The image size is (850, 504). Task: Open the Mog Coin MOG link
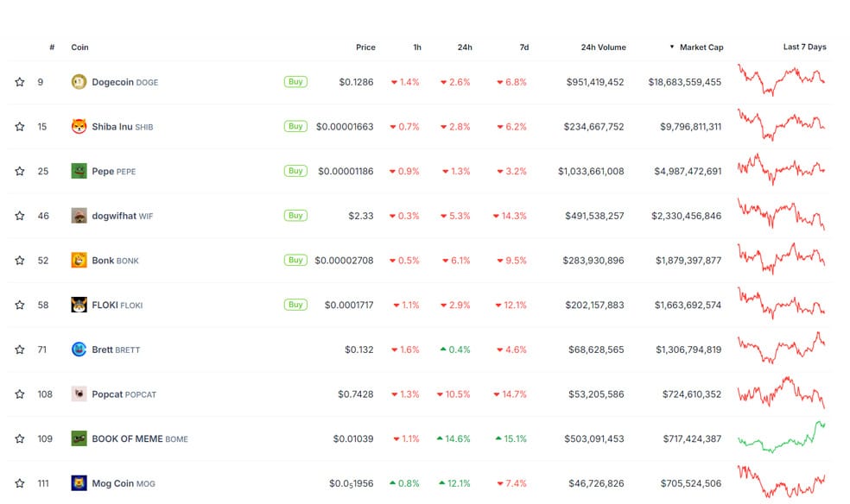tap(123, 483)
